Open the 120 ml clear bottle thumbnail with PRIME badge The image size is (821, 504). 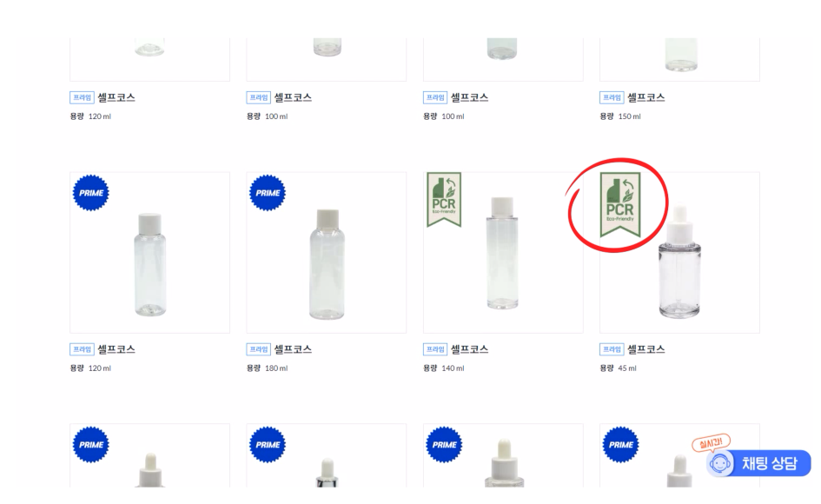[x=149, y=253]
